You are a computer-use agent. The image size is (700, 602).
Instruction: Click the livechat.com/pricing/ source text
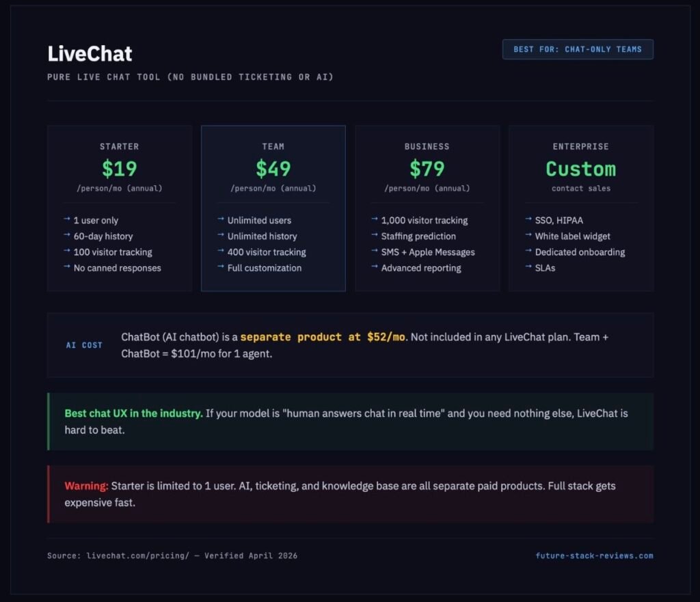click(x=137, y=556)
